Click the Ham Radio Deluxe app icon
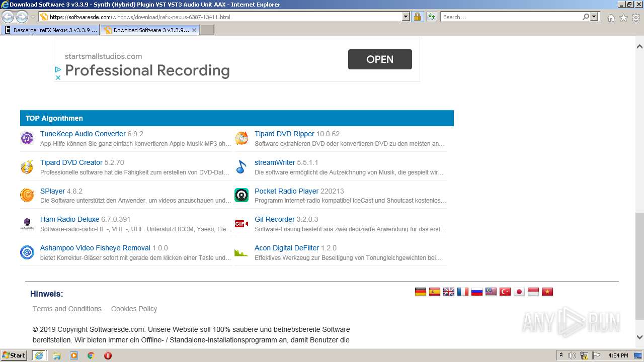Viewport: 644px width, 362px height. 27,224
